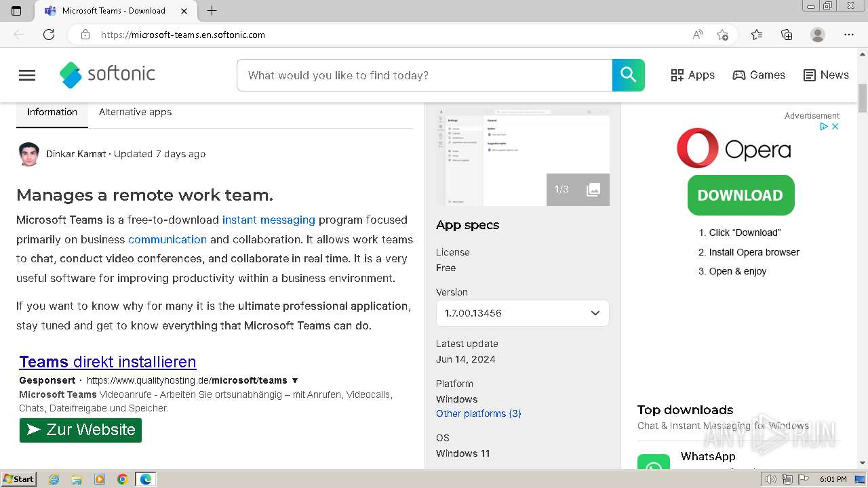
Task: Open Edge Collections icon
Action: (x=787, y=35)
